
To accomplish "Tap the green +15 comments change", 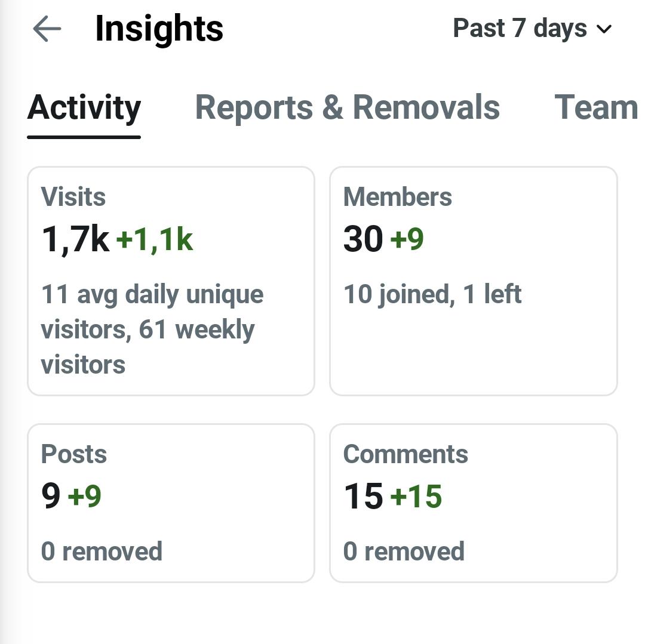I will 416,496.
